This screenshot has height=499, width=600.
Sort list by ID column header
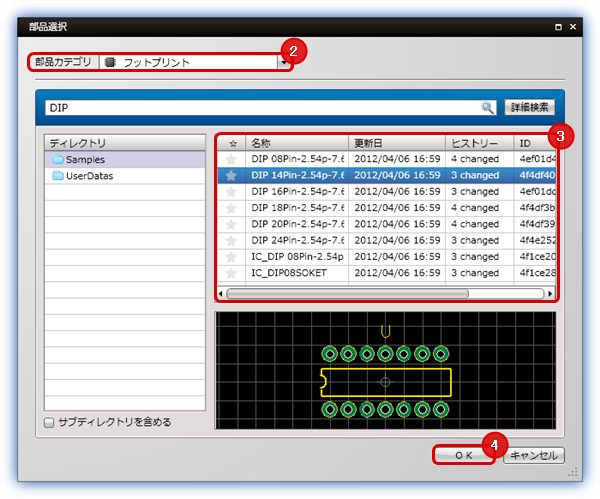click(x=535, y=143)
